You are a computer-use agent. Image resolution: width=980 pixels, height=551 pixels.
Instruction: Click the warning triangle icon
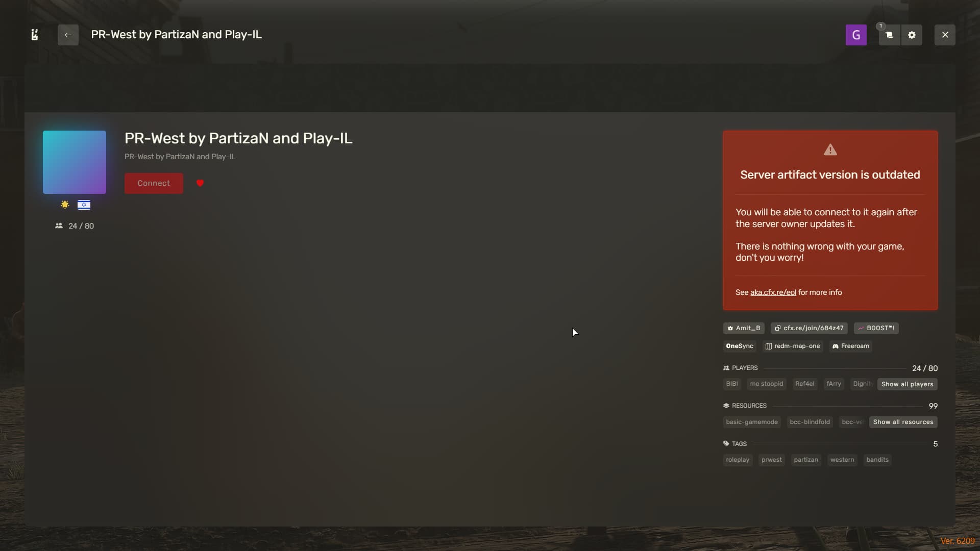point(830,149)
